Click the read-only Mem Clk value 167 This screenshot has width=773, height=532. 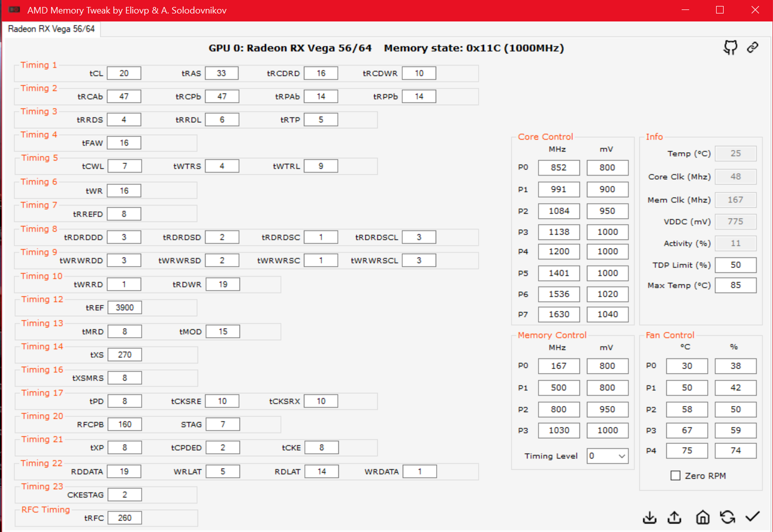pos(736,200)
